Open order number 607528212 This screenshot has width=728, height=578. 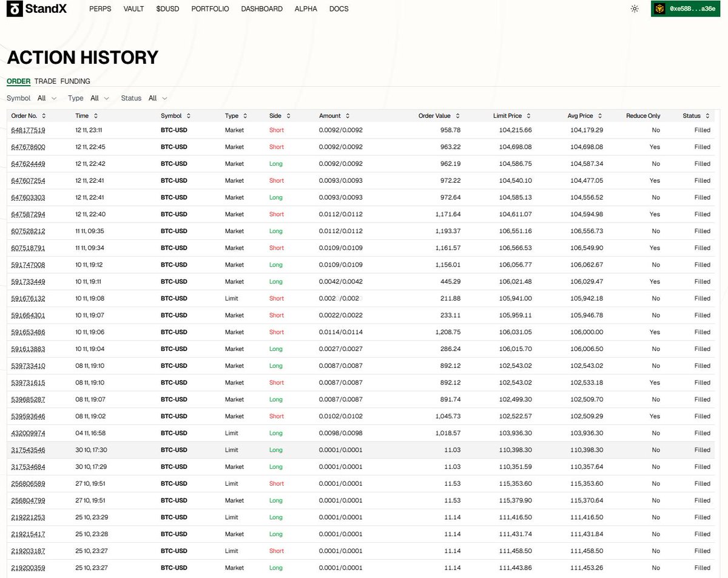29,231
